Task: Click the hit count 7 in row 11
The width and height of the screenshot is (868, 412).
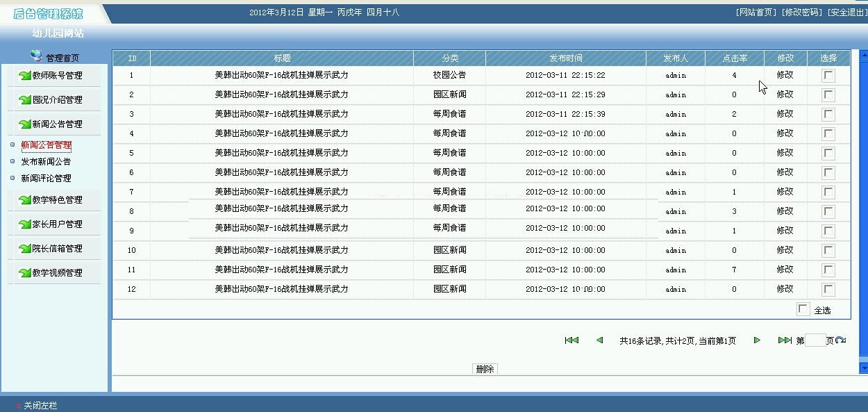Action: [x=734, y=270]
